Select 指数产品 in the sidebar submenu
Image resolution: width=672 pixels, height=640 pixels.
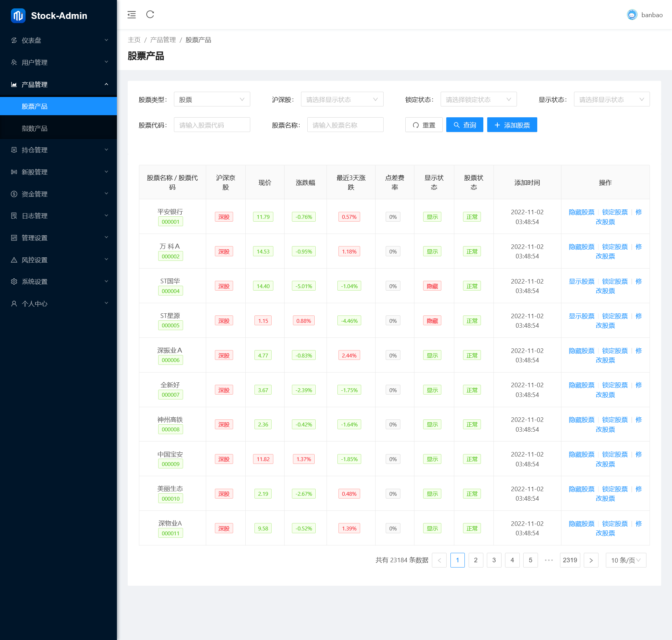[35, 128]
